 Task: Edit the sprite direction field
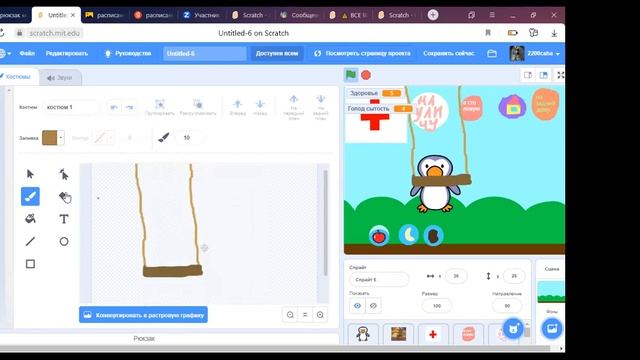(x=507, y=306)
